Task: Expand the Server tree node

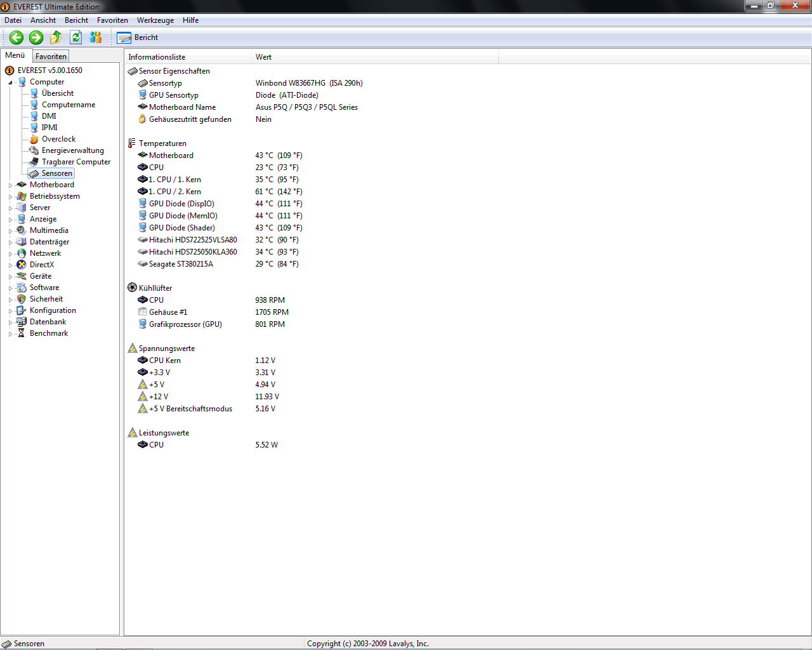Action: pos(10,208)
